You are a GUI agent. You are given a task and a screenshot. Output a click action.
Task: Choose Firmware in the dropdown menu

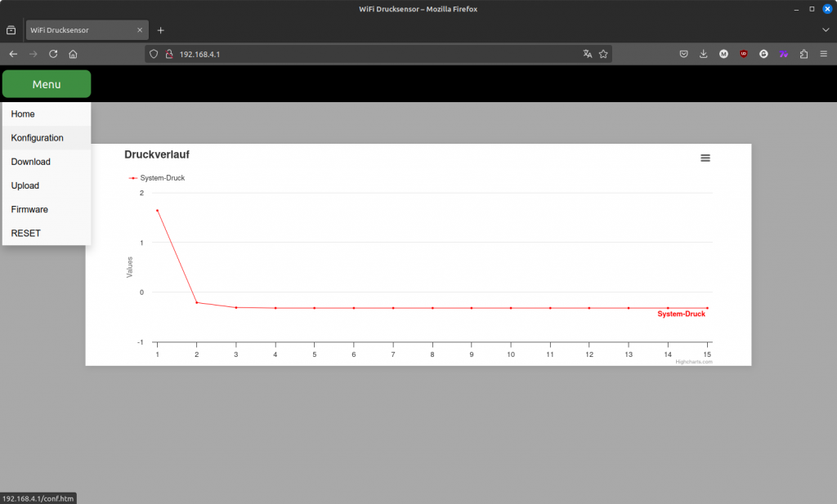click(x=29, y=210)
